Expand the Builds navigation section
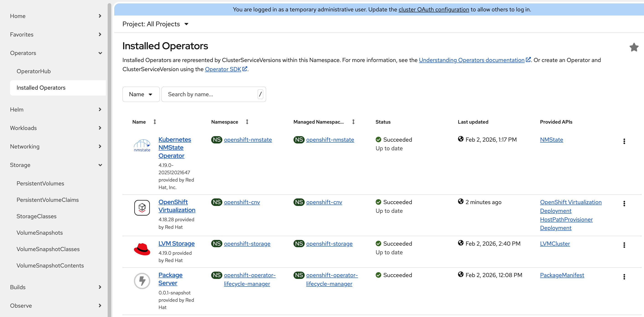 click(55, 287)
